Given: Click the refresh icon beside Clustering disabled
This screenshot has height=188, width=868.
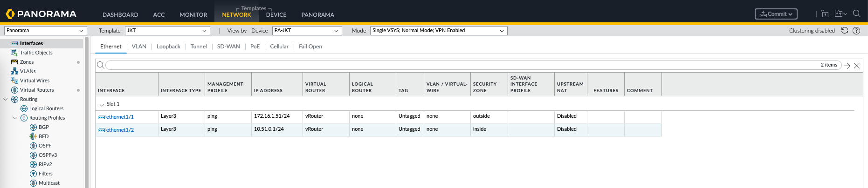Looking at the screenshot, I should [844, 31].
